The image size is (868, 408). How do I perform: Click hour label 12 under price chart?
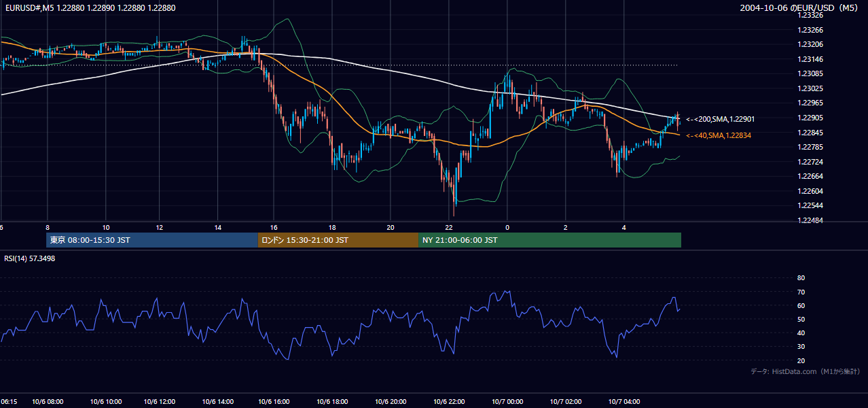(x=159, y=227)
